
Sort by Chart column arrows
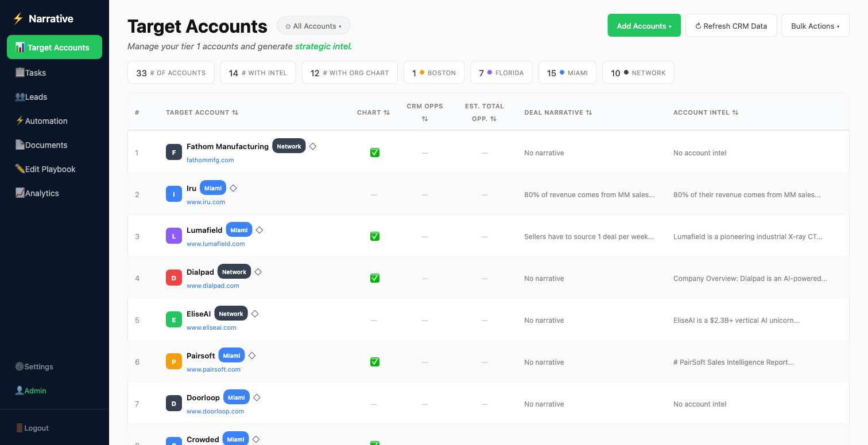pos(387,112)
